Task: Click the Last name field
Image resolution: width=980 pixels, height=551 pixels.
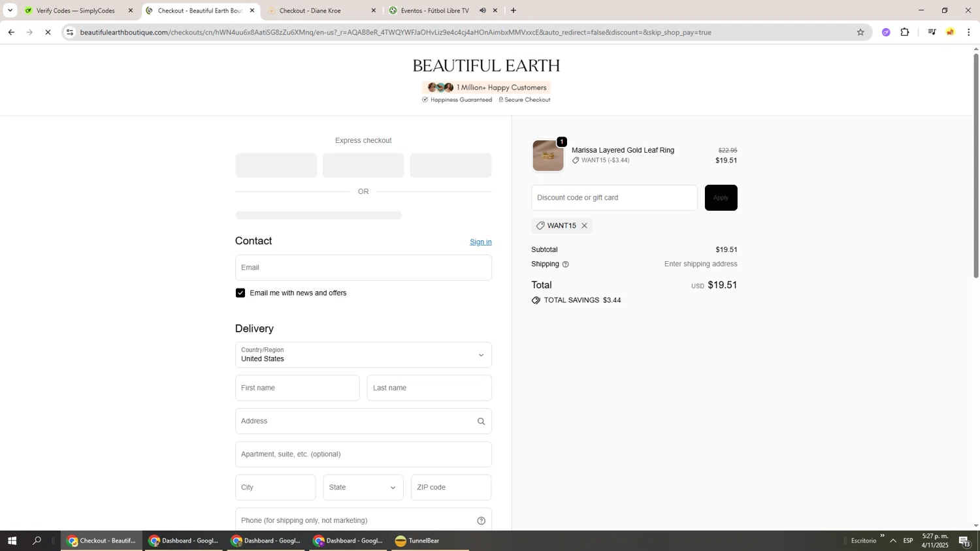Action: pyautogui.click(x=429, y=388)
